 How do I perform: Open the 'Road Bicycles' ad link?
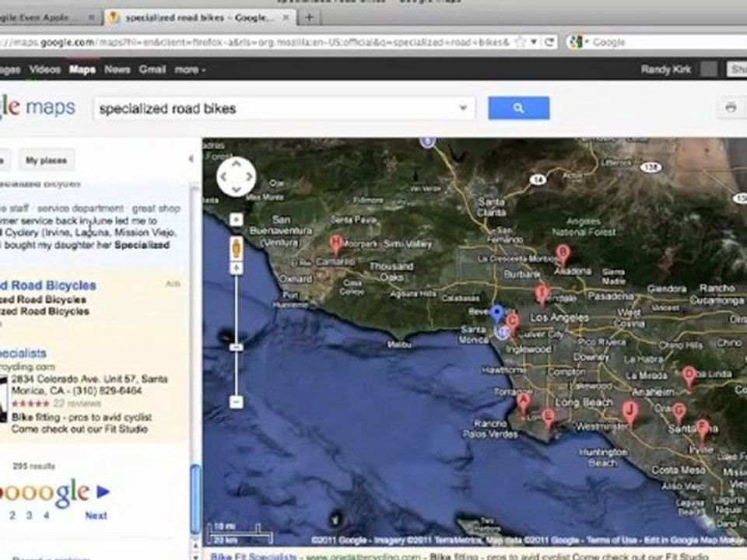[48, 285]
